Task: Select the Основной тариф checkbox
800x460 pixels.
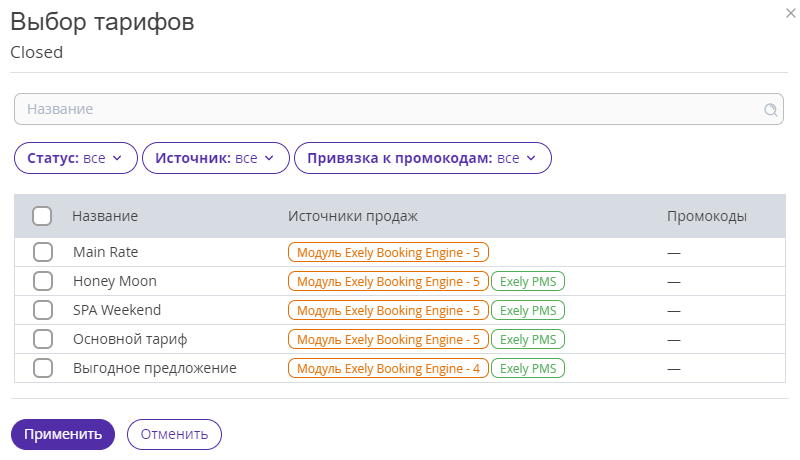Action: click(43, 339)
